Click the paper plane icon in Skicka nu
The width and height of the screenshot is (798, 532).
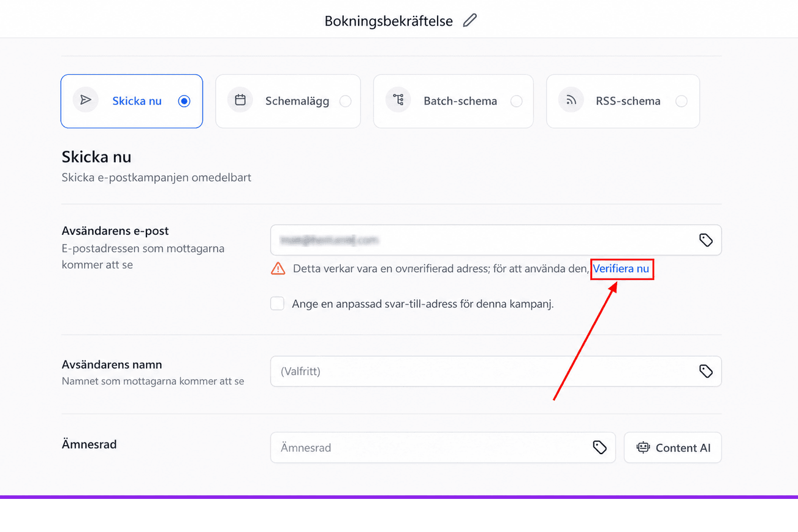tap(86, 100)
